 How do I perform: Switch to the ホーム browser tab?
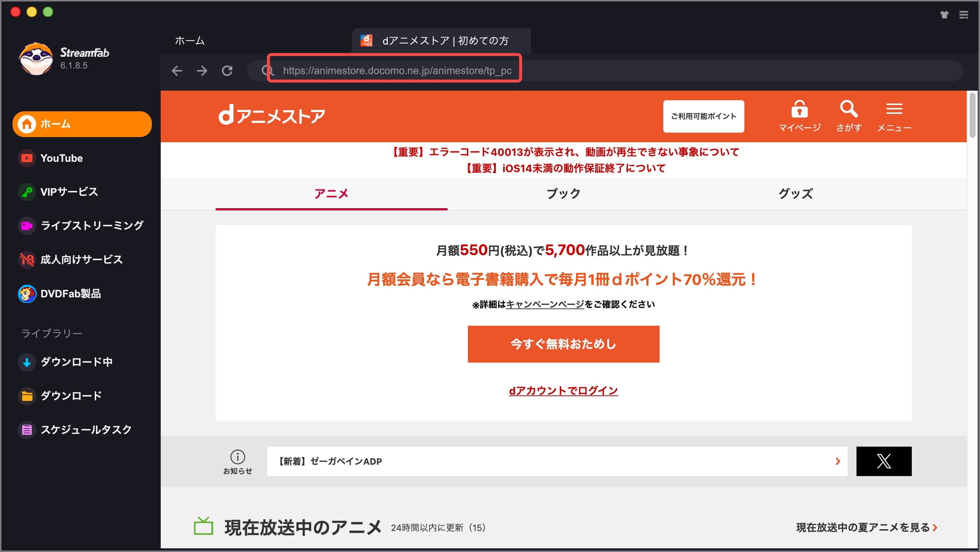[190, 41]
